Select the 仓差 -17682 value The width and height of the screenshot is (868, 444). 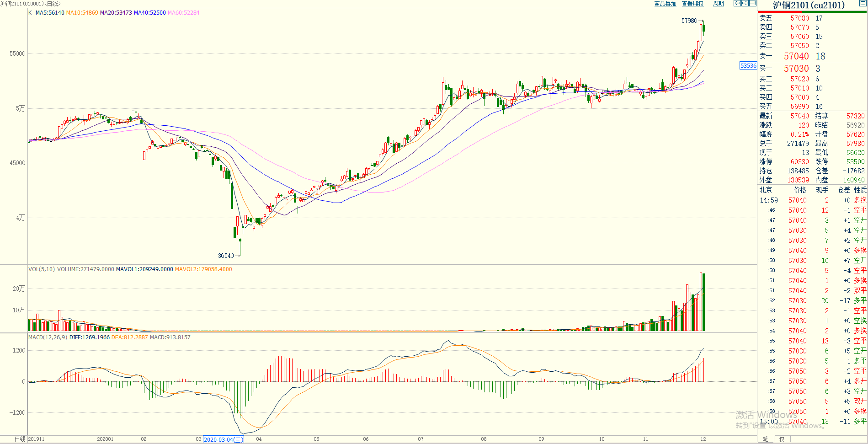tap(854, 171)
